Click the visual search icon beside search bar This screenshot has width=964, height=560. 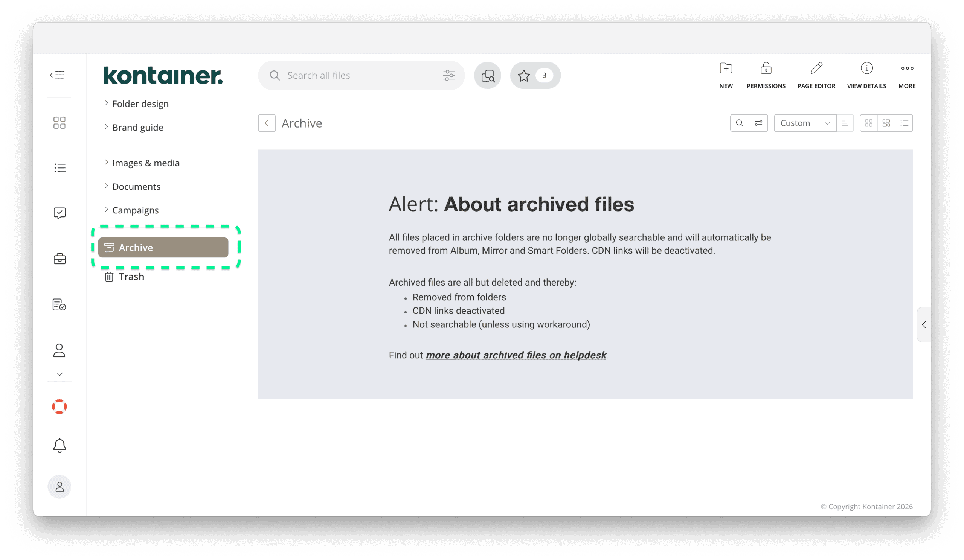(487, 75)
